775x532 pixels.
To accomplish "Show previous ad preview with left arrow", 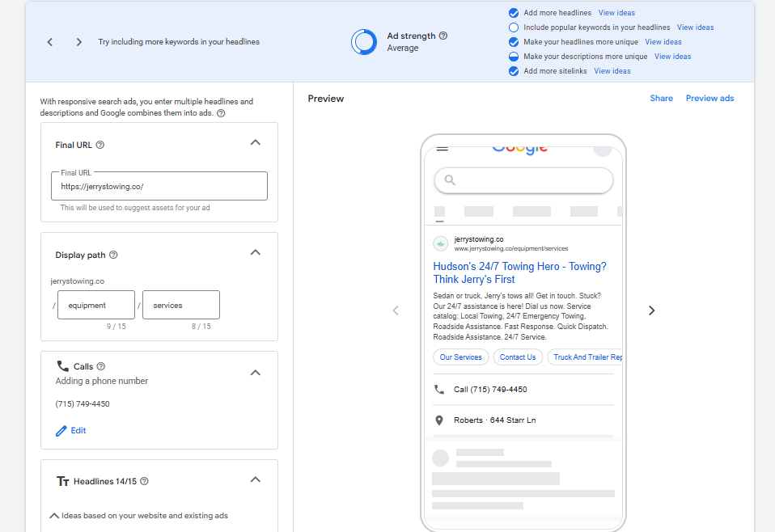I will point(396,310).
